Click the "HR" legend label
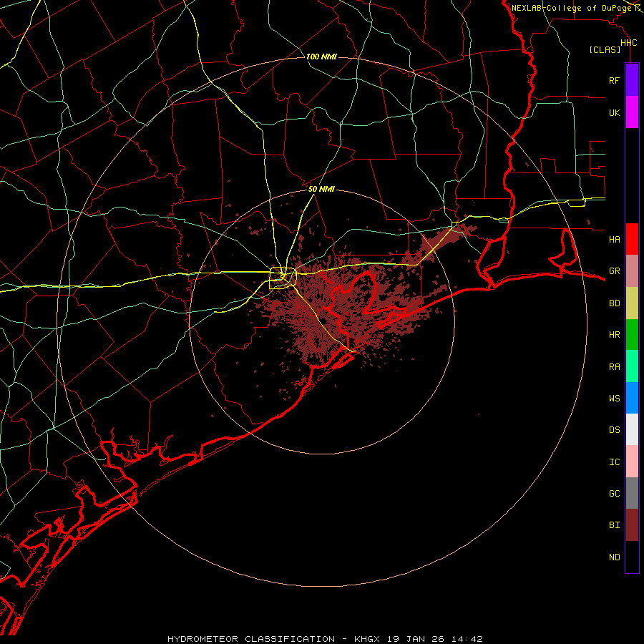Image resolution: width=644 pixels, height=644 pixels. pyautogui.click(x=614, y=335)
